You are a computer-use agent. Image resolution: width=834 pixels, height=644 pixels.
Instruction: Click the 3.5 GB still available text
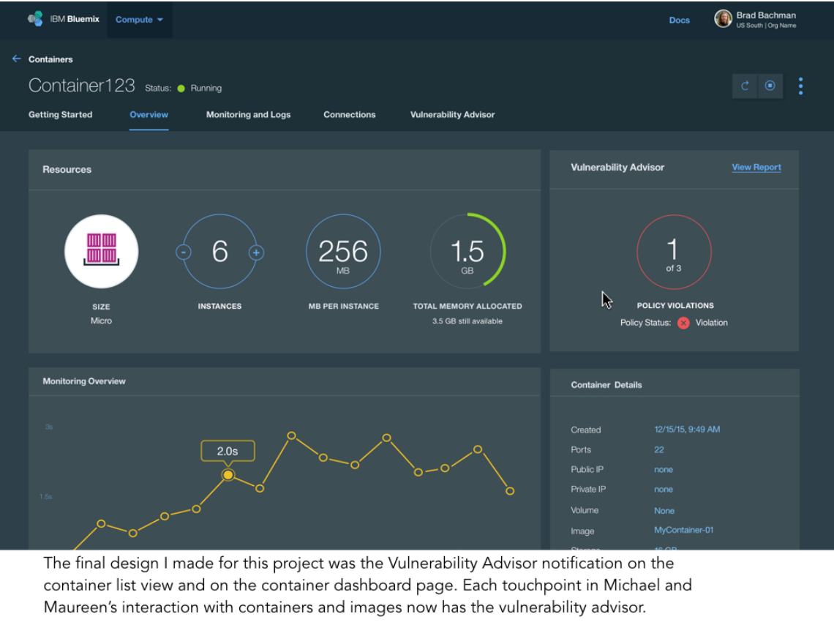[467, 321]
